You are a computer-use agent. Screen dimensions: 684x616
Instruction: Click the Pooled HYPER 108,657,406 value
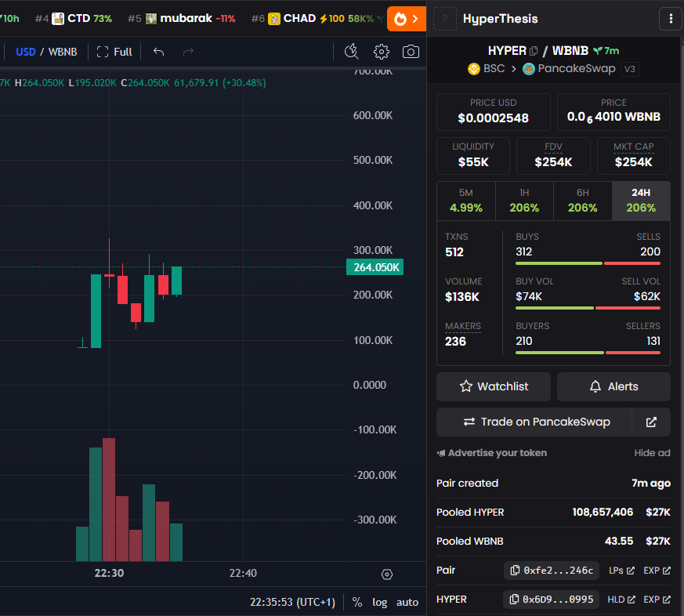(603, 513)
